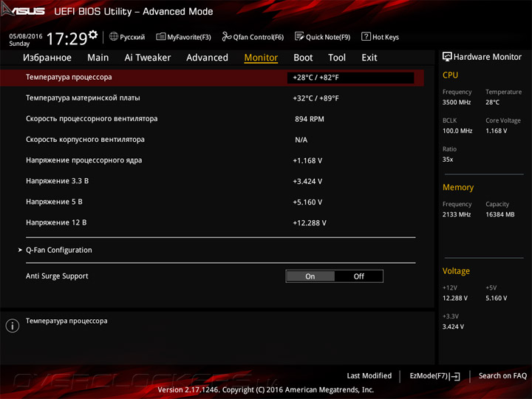The image size is (532, 399).
Task: Switch to EzMode(F7)
Action: (x=434, y=375)
